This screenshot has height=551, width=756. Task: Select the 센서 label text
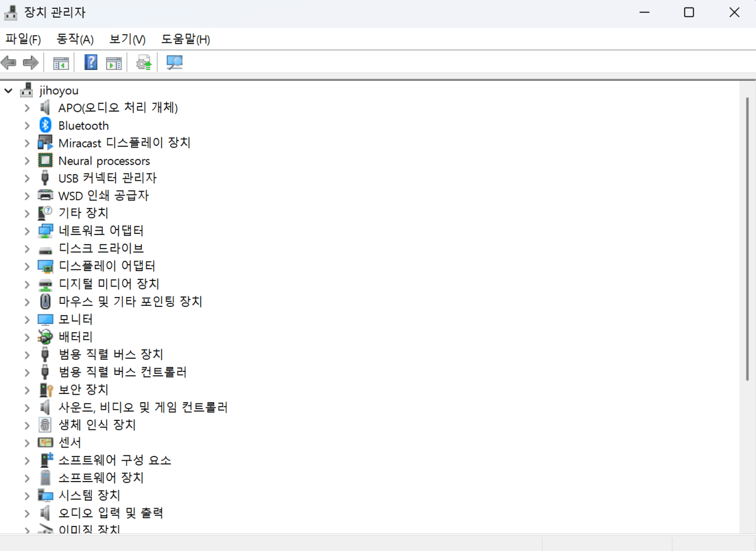pos(70,443)
